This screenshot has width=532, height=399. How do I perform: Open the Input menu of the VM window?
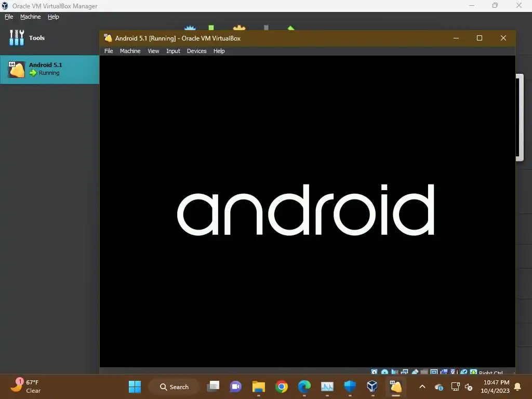pyautogui.click(x=173, y=51)
